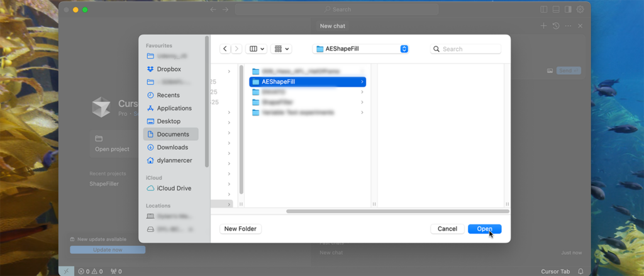Expand the AEShapeFill folder chevron
The width and height of the screenshot is (644, 276).
[x=362, y=82]
